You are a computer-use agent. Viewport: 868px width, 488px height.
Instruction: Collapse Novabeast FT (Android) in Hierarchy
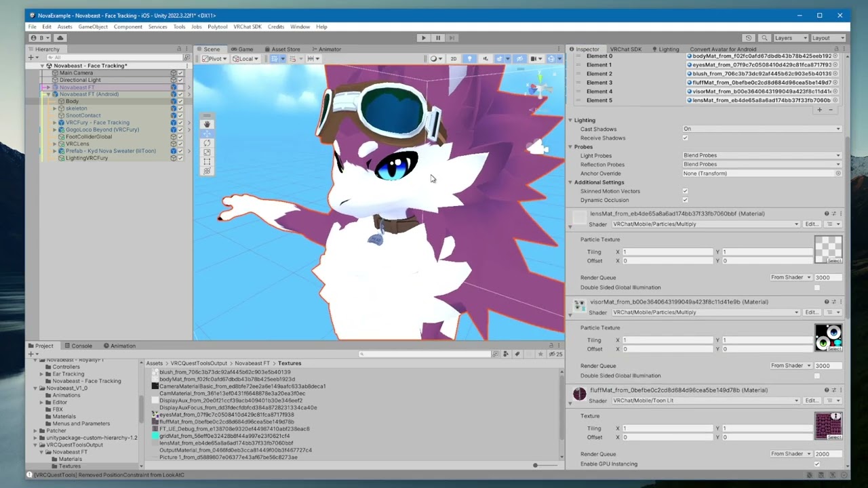pos(47,94)
